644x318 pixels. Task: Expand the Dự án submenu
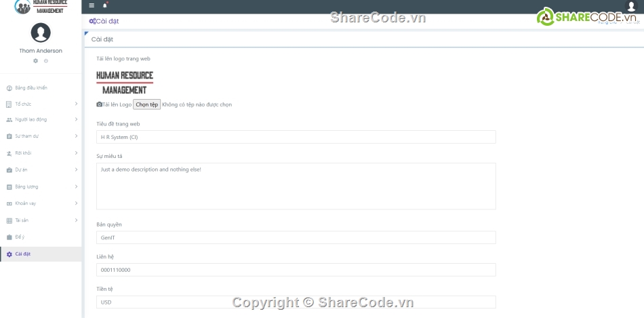coord(41,170)
